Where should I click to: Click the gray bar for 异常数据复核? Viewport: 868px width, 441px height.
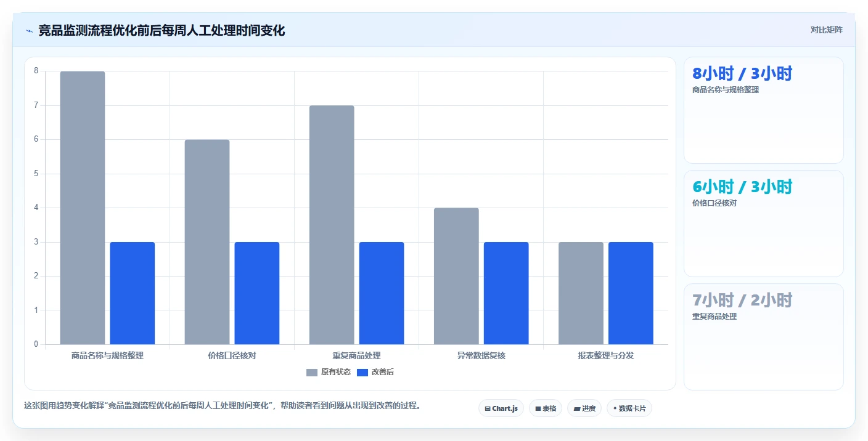pos(456,276)
